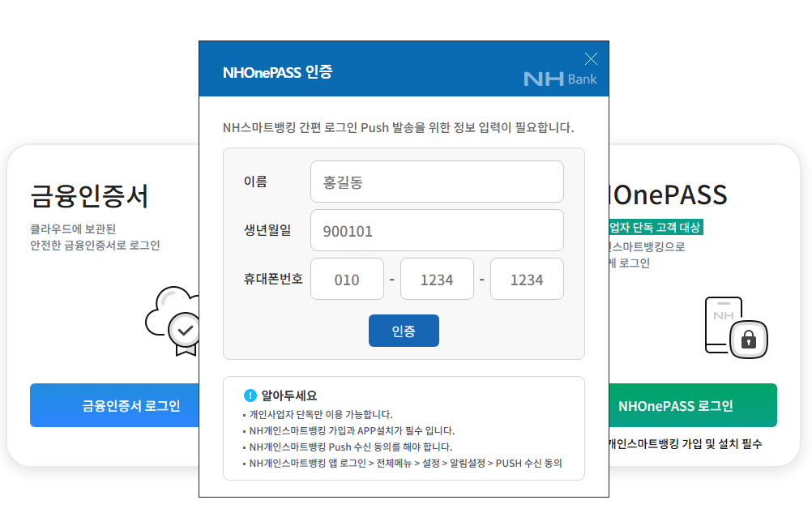This screenshot has width=812, height=513.
Task: Close the NHOnePASS 인증 dialog
Action: [591, 58]
